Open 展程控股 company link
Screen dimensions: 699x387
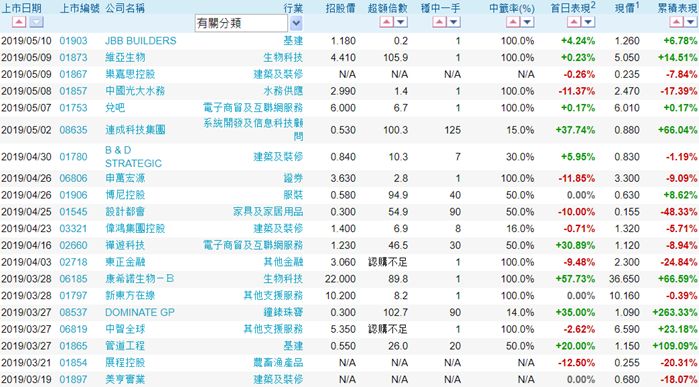[x=125, y=363]
